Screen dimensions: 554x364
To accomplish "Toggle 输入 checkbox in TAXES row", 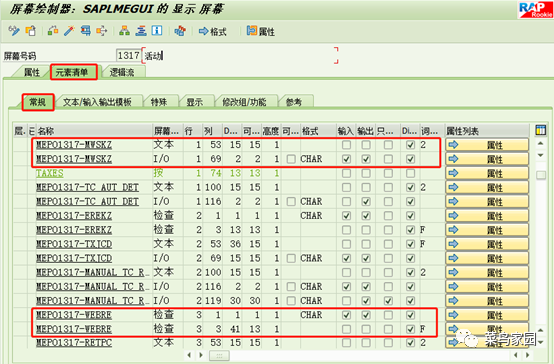I will (347, 173).
